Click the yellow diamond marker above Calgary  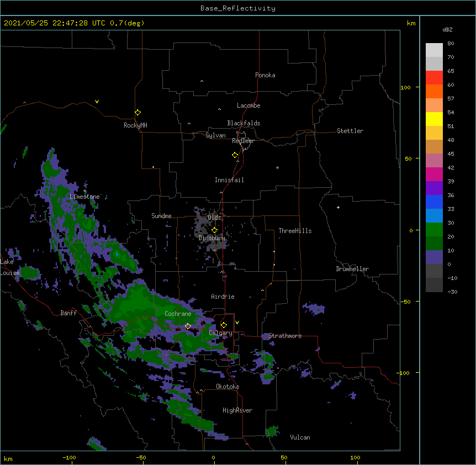tap(224, 325)
